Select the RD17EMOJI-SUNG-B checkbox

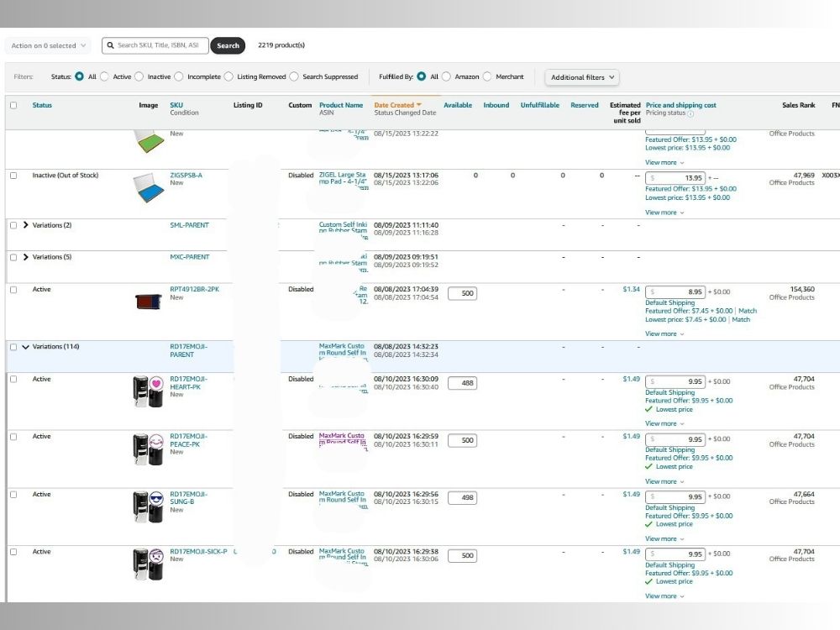(x=13, y=495)
